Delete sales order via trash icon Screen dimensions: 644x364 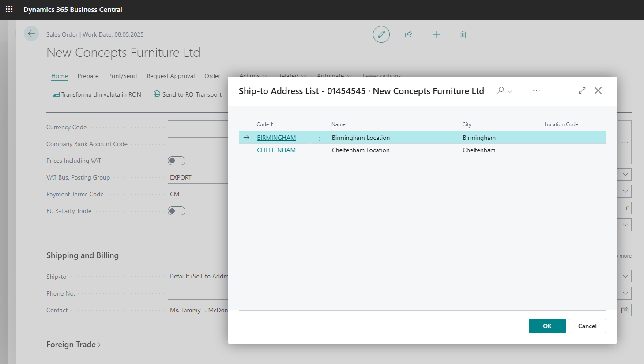point(463,34)
